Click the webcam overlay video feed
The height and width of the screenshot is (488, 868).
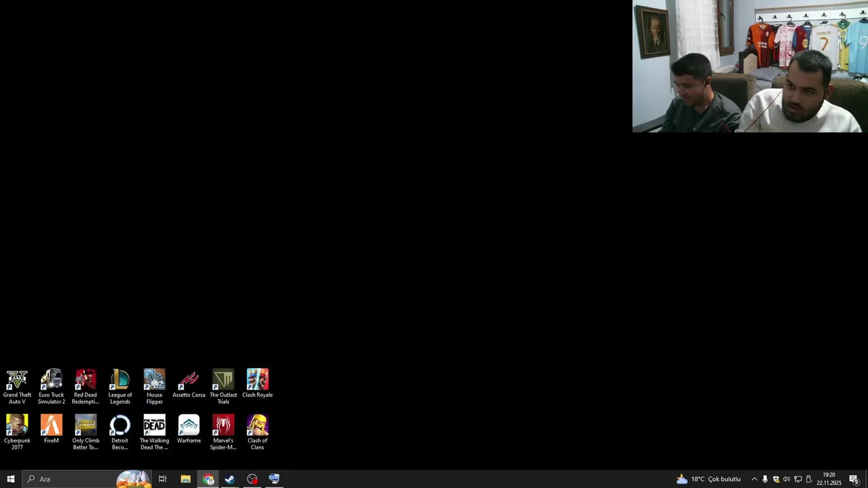click(750, 66)
